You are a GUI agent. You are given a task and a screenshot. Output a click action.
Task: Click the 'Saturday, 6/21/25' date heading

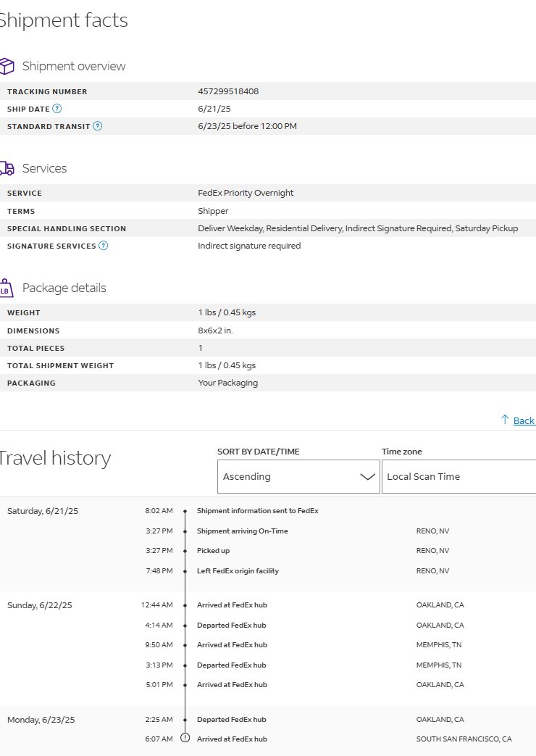point(43,511)
